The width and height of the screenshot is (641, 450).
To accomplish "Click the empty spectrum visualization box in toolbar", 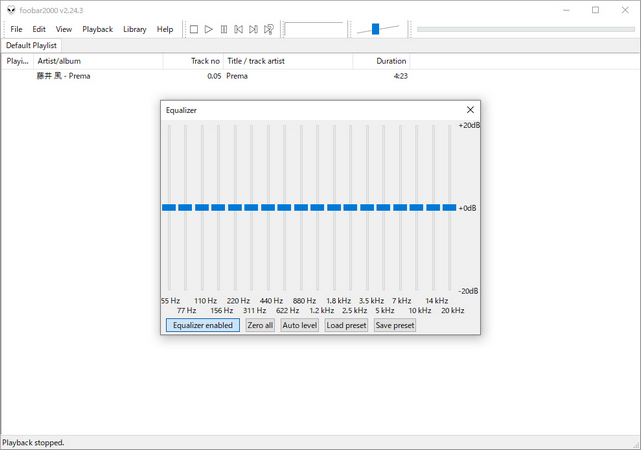I will [x=314, y=29].
